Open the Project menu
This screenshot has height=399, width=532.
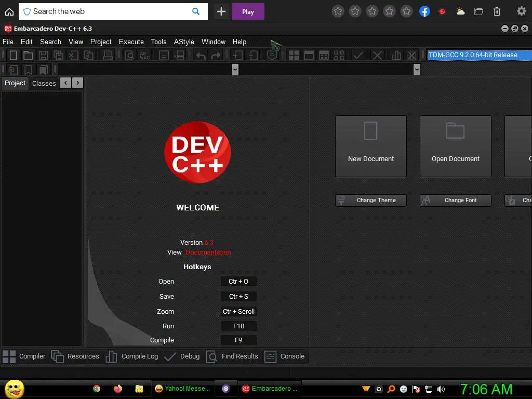tap(101, 42)
